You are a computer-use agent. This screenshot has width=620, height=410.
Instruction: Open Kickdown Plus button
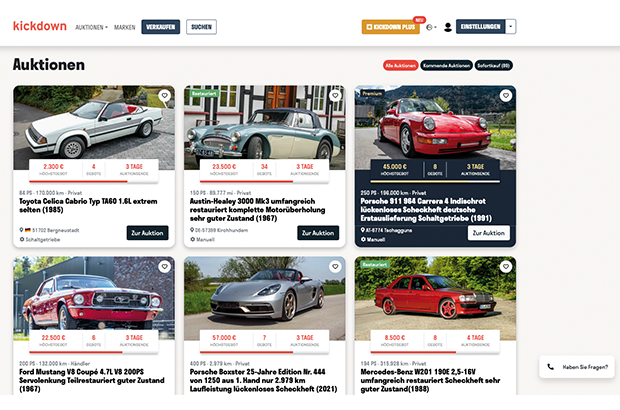pyautogui.click(x=391, y=27)
